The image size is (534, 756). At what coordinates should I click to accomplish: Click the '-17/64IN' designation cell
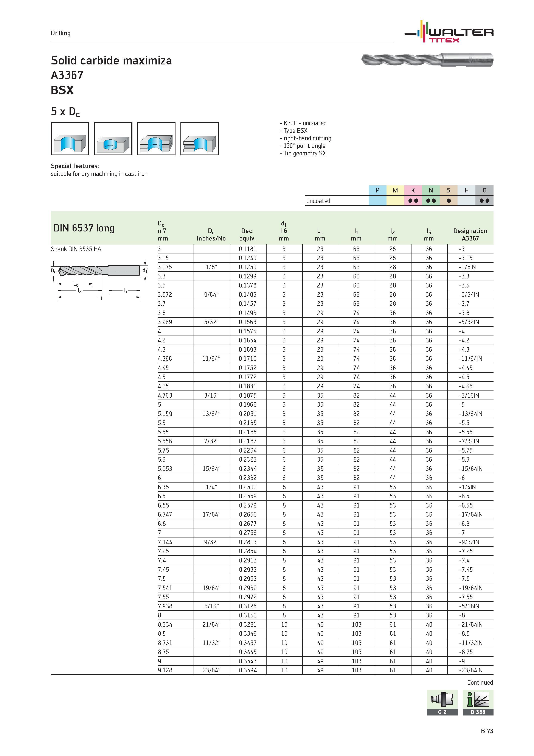pos(470,514)
